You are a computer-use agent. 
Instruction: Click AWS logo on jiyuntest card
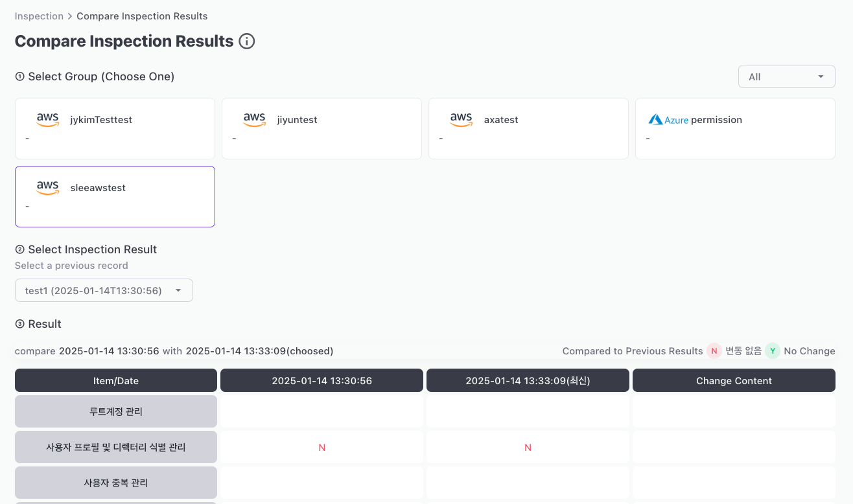tap(255, 119)
